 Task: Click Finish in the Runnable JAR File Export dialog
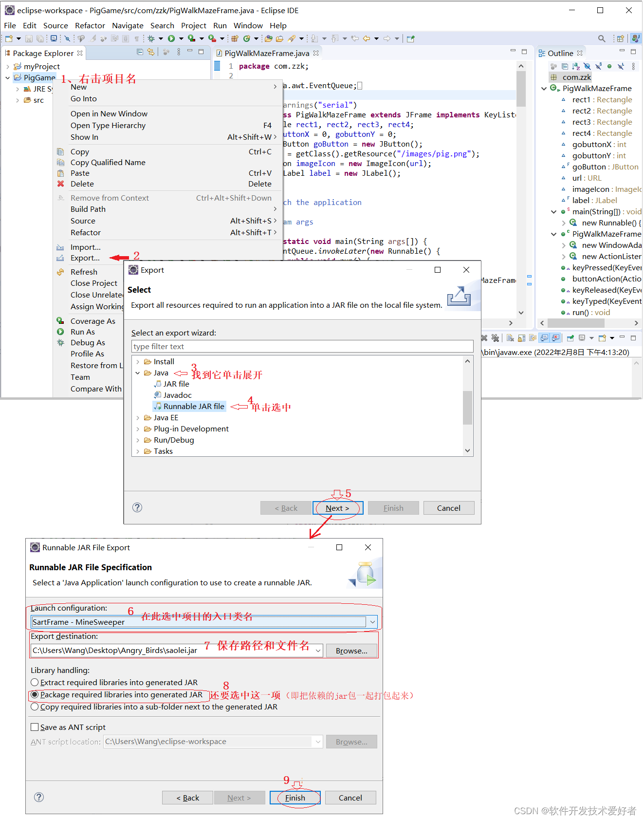[295, 798]
